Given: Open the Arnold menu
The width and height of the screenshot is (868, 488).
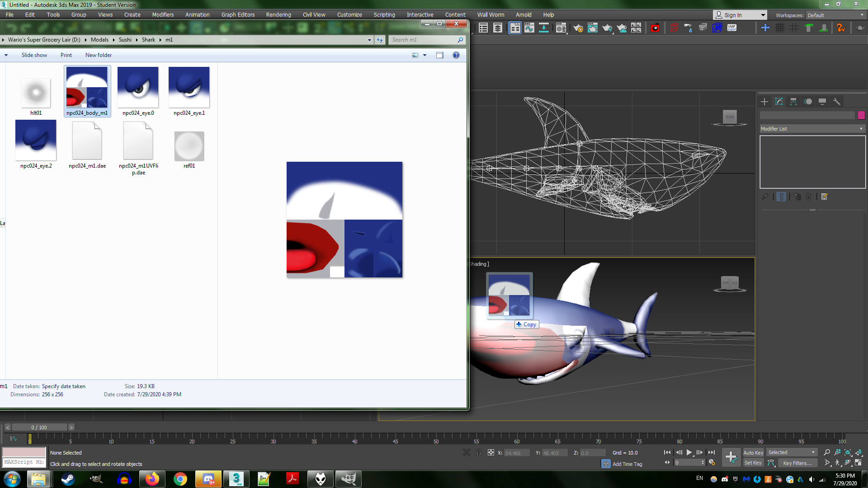Looking at the screenshot, I should coord(524,14).
